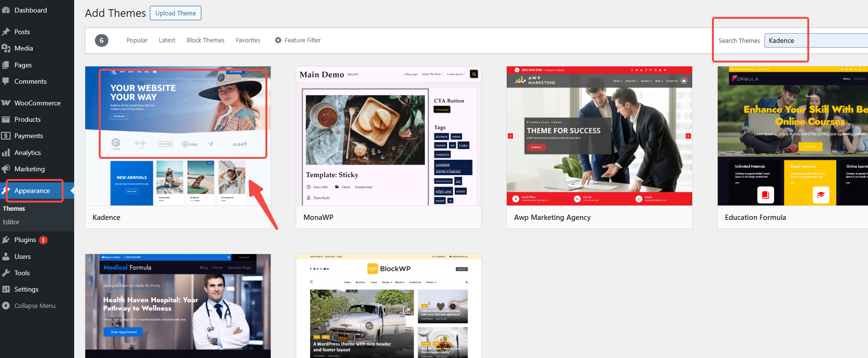Click the Tools wrench icon

pos(6,273)
